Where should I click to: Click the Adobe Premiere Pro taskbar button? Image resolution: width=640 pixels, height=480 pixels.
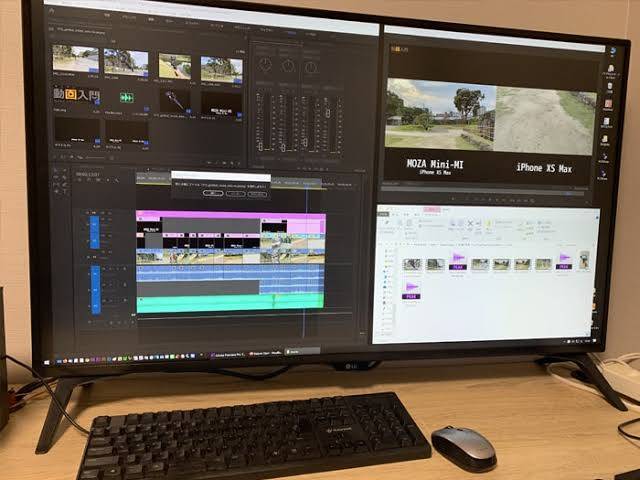pyautogui.click(x=227, y=355)
